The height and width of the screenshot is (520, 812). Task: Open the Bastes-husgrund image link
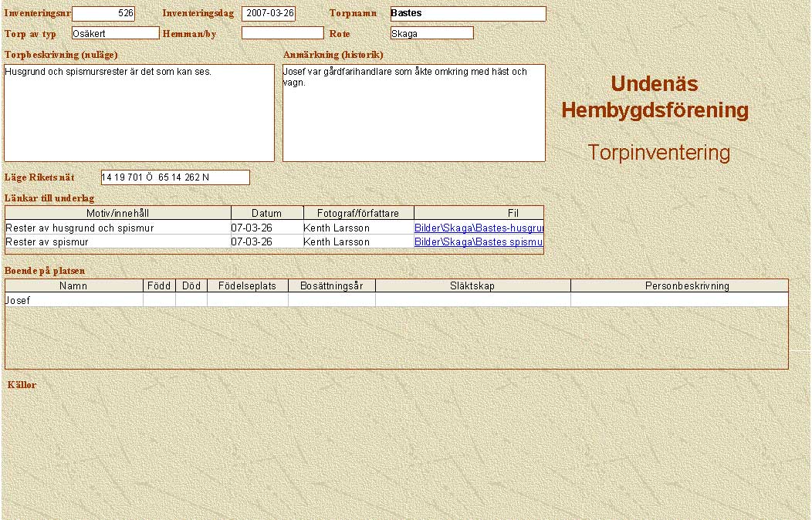[479, 228]
